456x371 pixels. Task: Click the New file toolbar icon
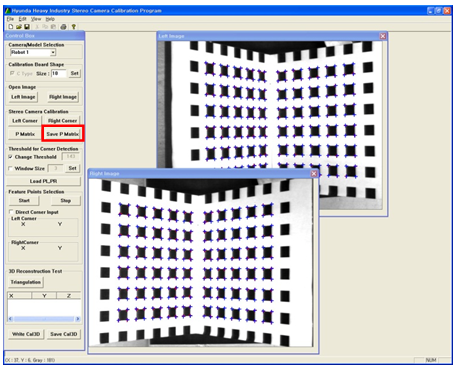pos(11,27)
